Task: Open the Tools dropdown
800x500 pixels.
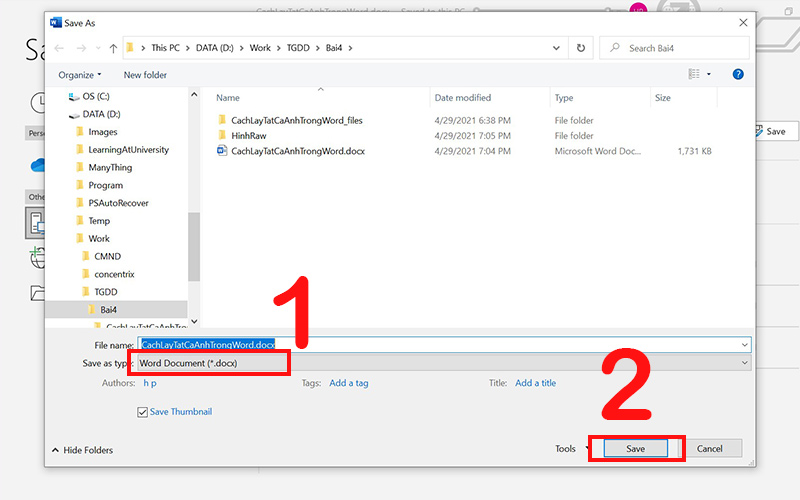Action: 571,449
